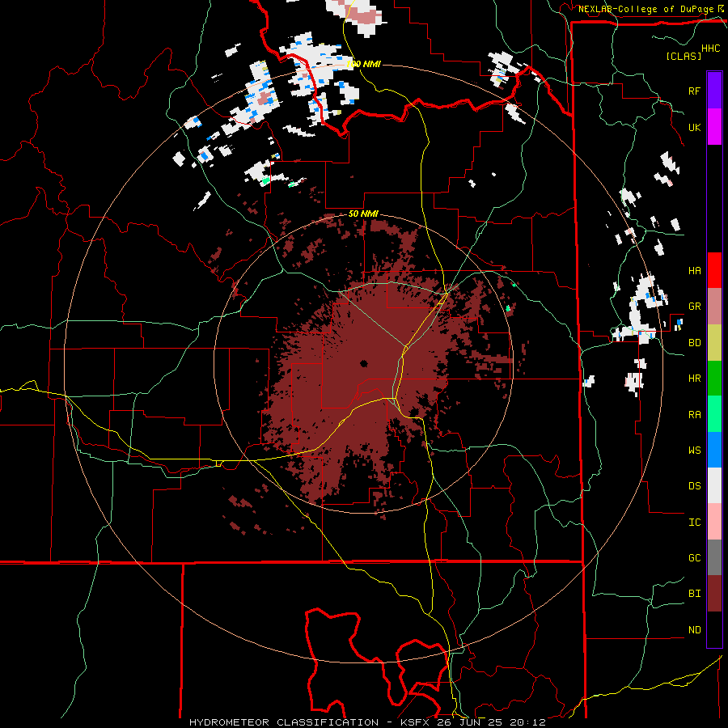Click the HR green legend swatch
This screenshot has width=728, height=728.
(x=714, y=379)
